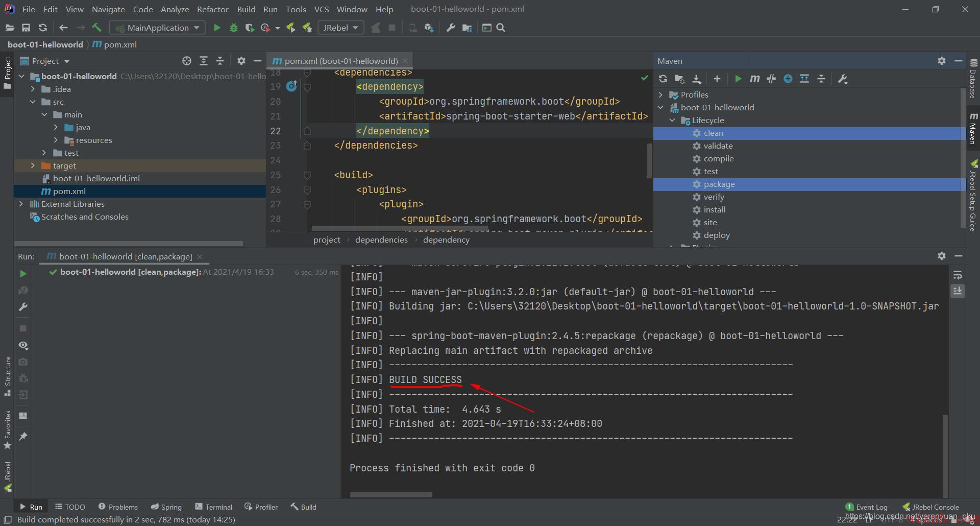Close the pom.xml editor tab
980x526 pixels.
tap(405, 61)
